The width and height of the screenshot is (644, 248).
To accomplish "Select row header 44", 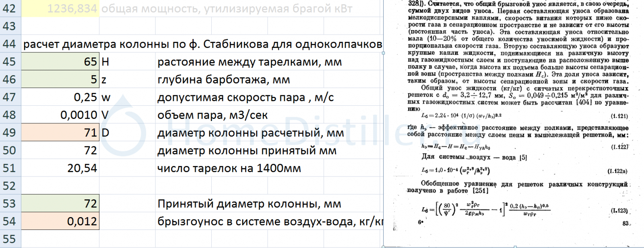I will [10, 44].
